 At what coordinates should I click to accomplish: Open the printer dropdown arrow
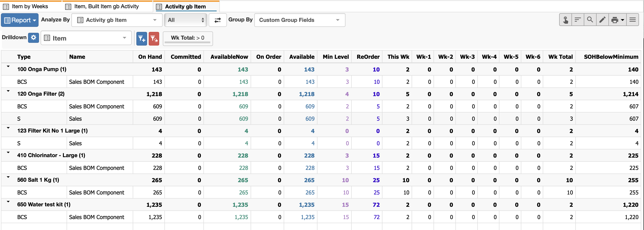[x=623, y=20]
